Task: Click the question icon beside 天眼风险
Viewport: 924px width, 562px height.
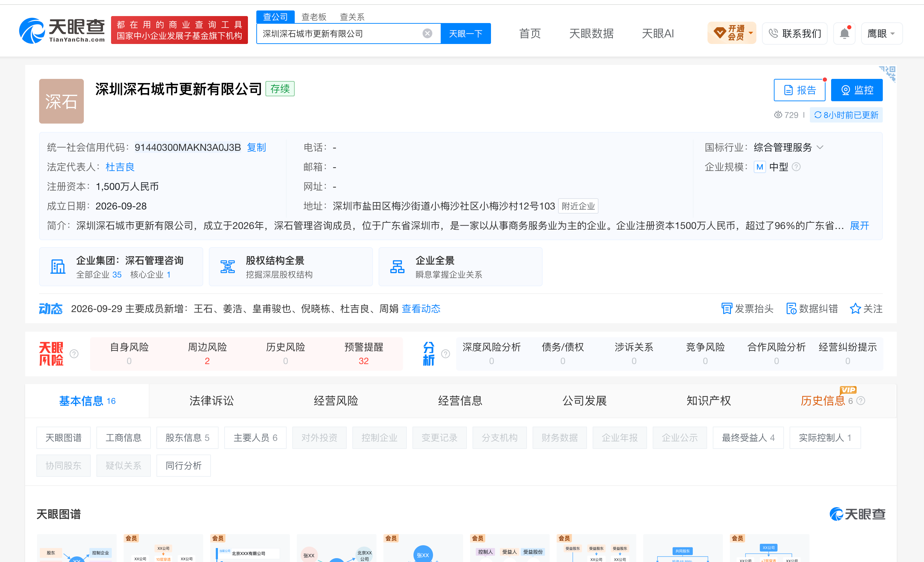Action: coord(74,354)
